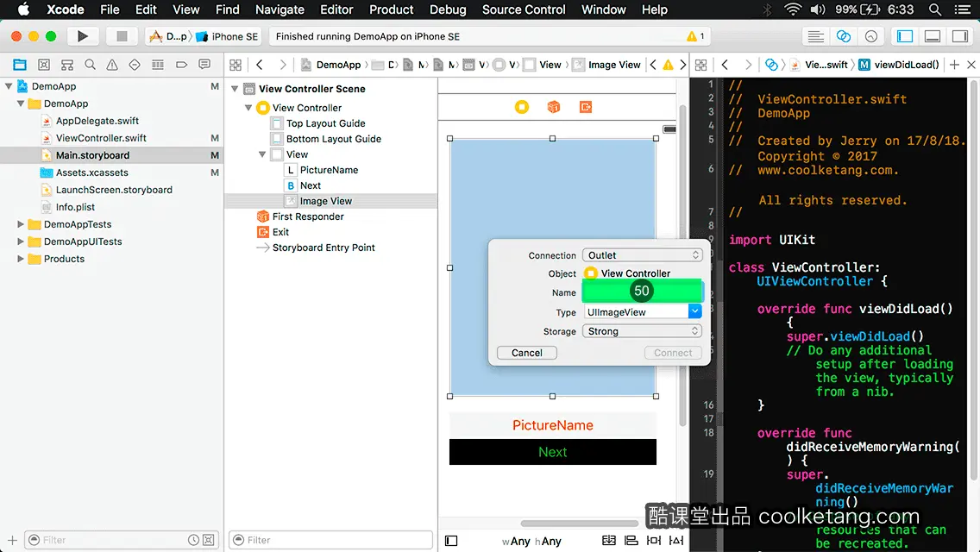Open the Storage dropdown
Screen dimensions: 980x552
(x=643, y=330)
